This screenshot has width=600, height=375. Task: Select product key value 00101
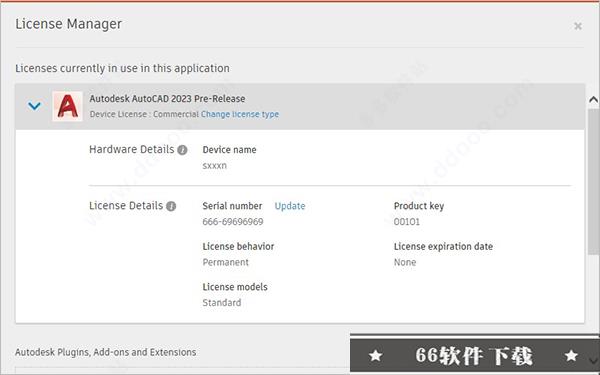tap(406, 222)
